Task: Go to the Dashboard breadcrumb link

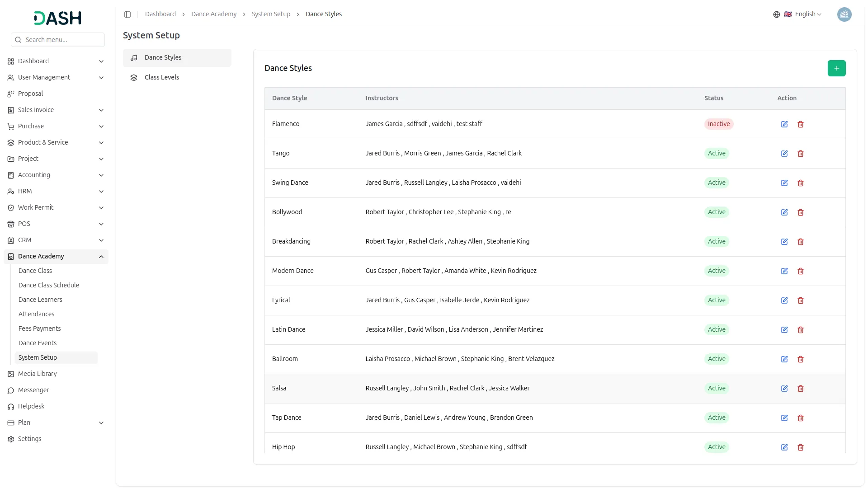Action: (x=160, y=14)
